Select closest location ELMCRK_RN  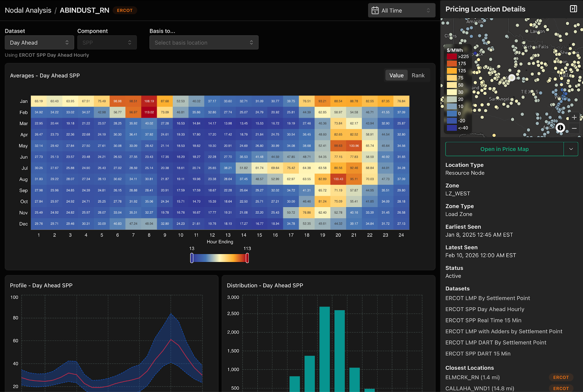[x=472, y=377]
